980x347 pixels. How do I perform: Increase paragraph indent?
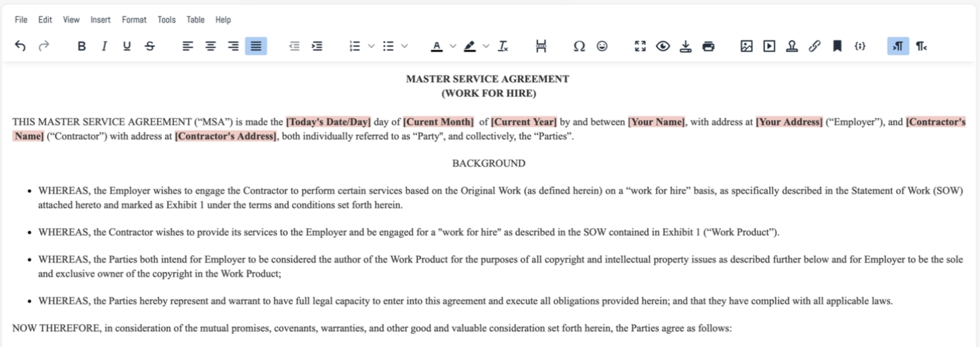pyautogui.click(x=317, y=46)
